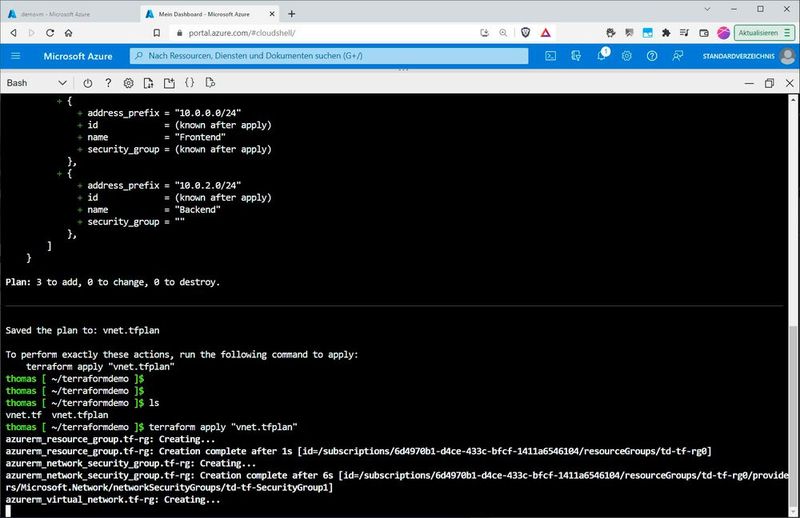This screenshot has height=518, width=800.
Task: Select the Mein Dashboard browser tab
Action: click(x=204, y=14)
